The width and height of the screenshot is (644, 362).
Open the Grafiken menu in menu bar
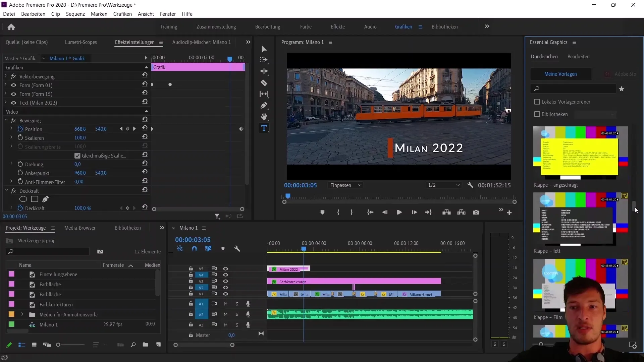pyautogui.click(x=122, y=14)
